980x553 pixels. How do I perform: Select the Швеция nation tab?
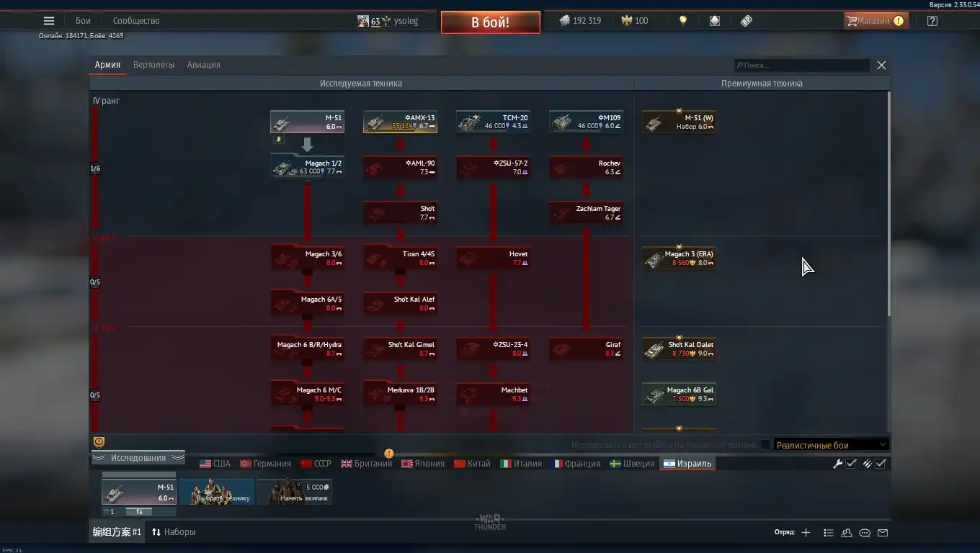[x=632, y=464]
